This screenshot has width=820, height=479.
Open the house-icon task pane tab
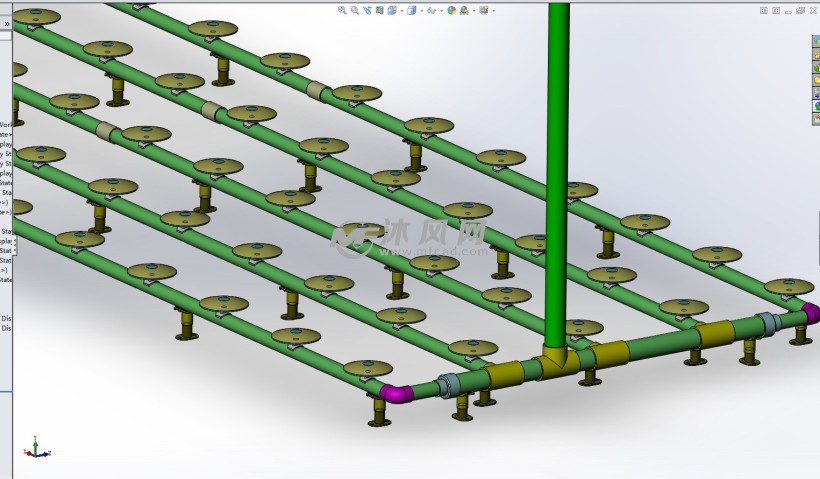(816, 54)
